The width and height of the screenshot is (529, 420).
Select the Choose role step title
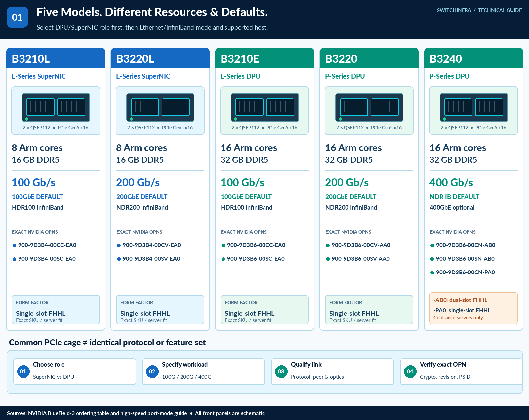49,364
